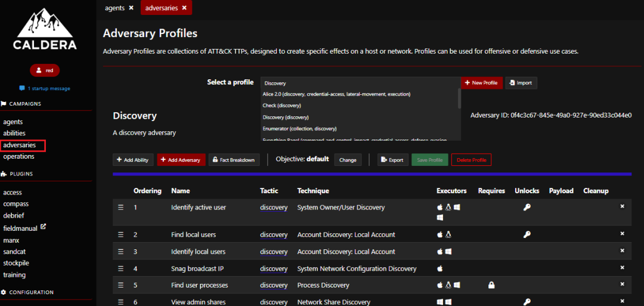Switch to the agents tab

[x=114, y=8]
